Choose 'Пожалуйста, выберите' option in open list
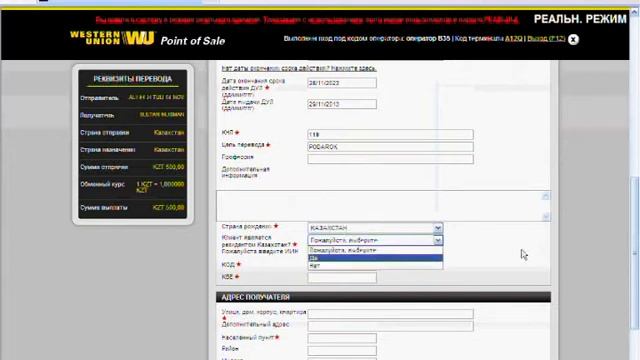 (x=375, y=250)
